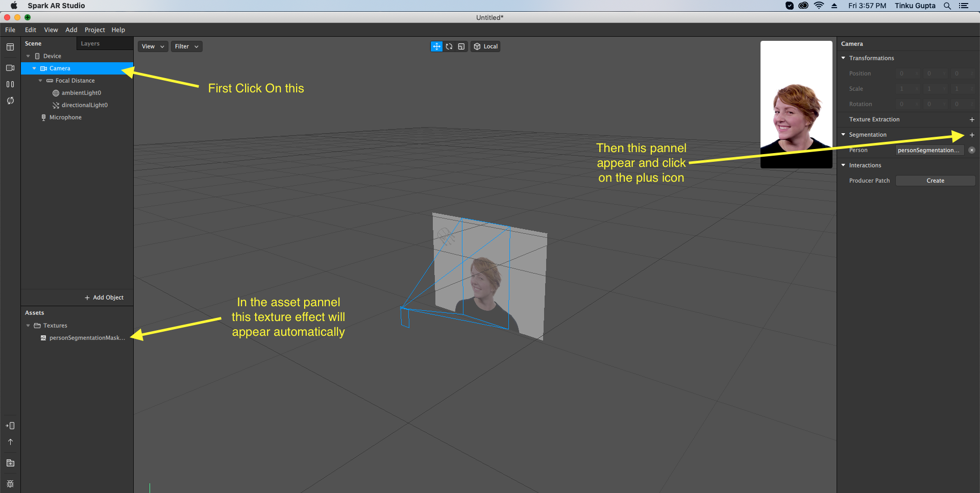Click plus icon next to Segmentation
The image size is (980, 493).
point(972,135)
